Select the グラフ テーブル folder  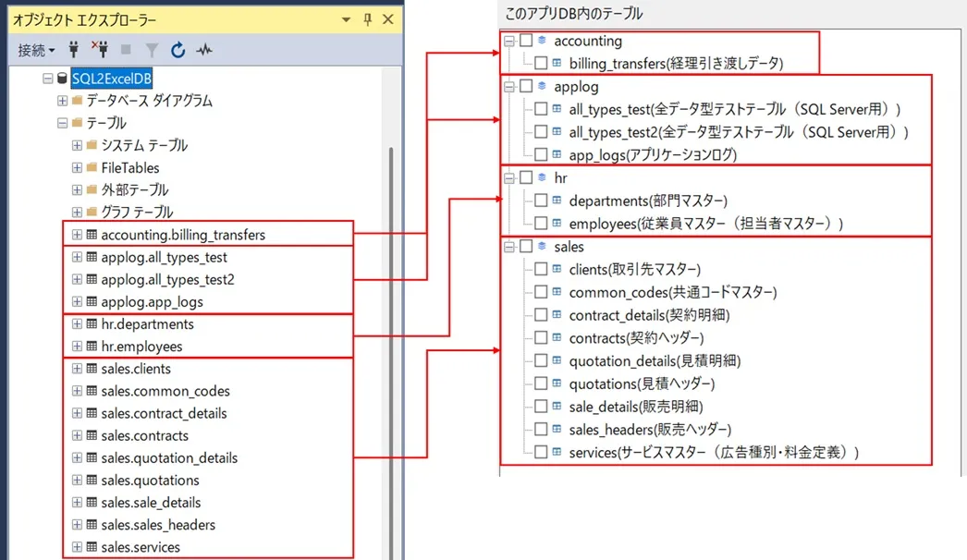[137, 213]
